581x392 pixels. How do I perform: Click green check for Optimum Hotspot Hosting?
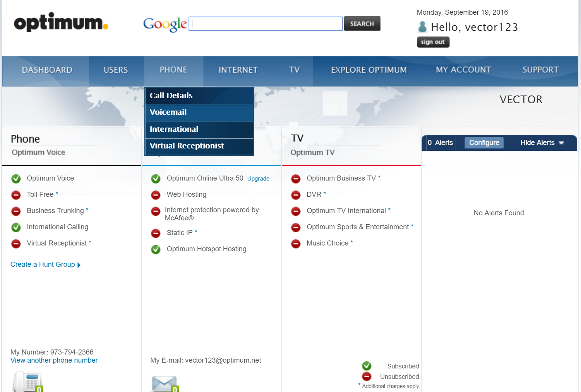click(156, 249)
